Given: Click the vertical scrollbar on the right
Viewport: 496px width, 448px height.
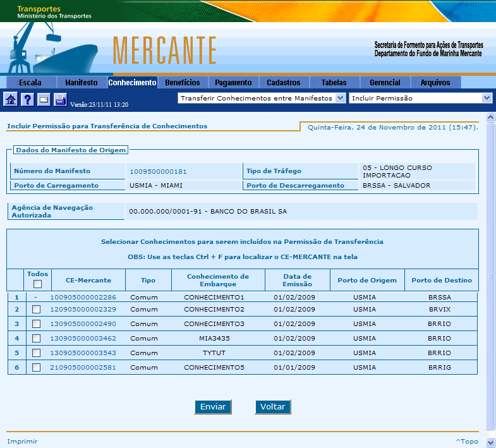Looking at the screenshot, I should (x=490, y=275).
